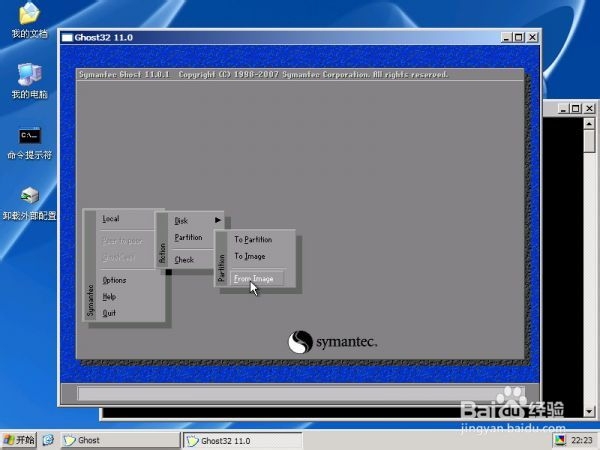Click the Ghost32 window title bar icon
Image resolution: width=600 pixels, height=450 pixels.
67,38
